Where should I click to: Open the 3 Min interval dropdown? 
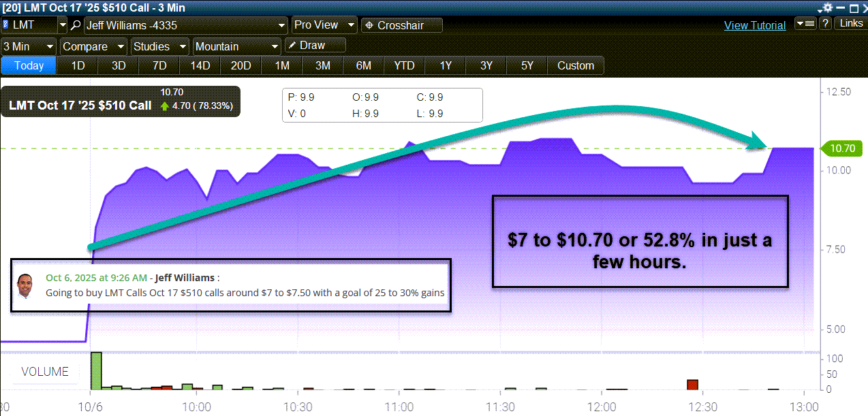29,46
